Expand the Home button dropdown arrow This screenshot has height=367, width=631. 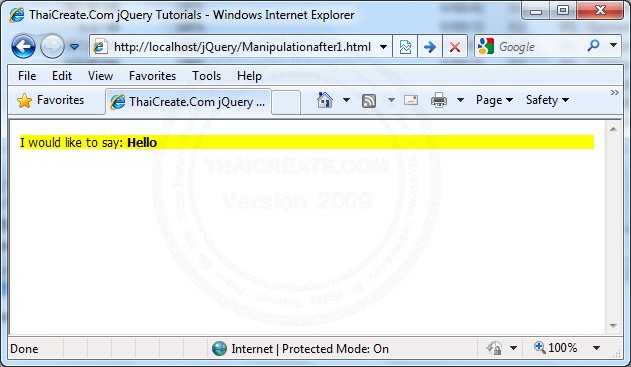coord(346,100)
